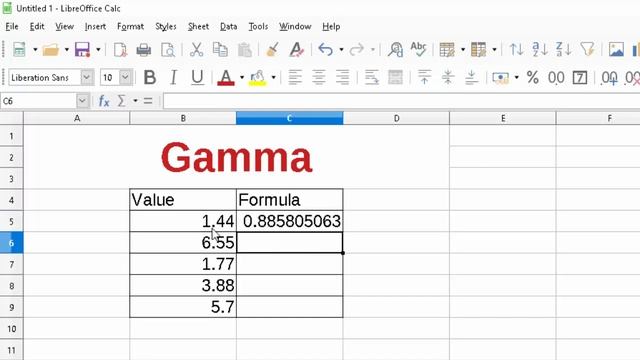Image resolution: width=640 pixels, height=360 pixels.
Task: Export directly as PDF
Action: pos(120,50)
